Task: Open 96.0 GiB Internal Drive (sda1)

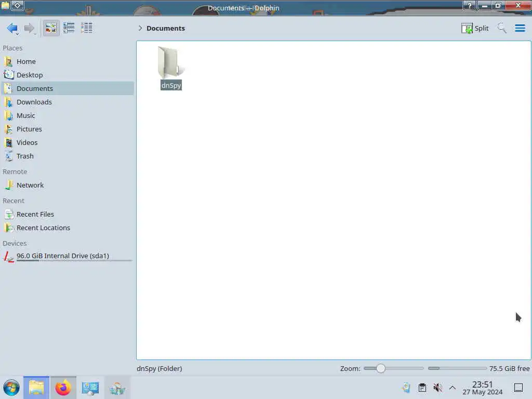Action: click(x=67, y=256)
